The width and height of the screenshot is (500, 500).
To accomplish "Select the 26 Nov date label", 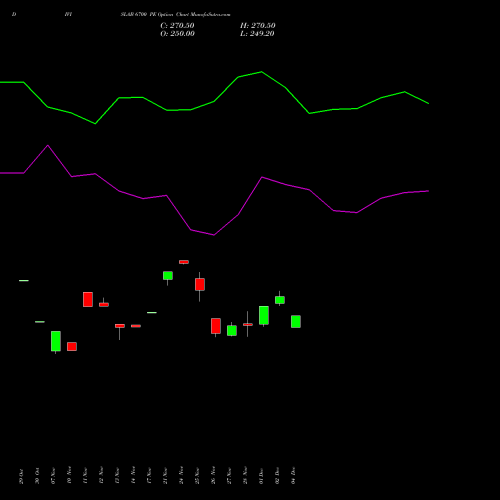I will [x=213, y=475].
